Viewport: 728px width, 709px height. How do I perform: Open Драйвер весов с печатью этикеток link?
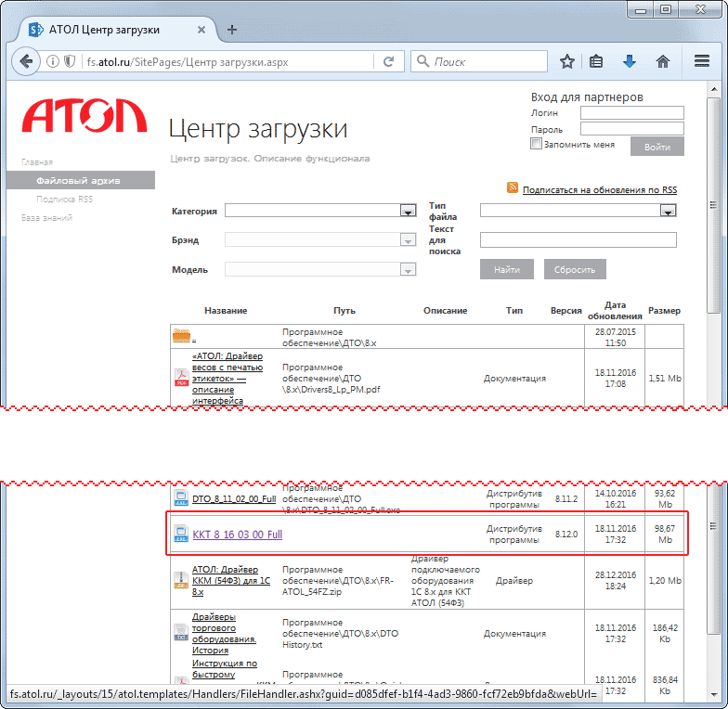[227, 379]
